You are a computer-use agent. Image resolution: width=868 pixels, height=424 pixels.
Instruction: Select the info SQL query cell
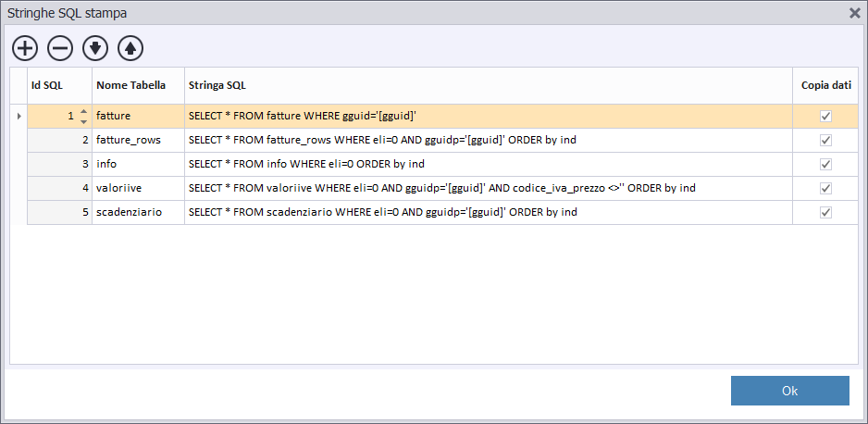tap(489, 165)
